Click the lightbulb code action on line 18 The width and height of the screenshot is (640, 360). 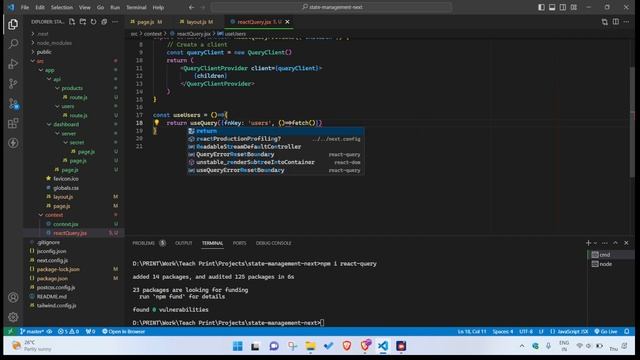[x=156, y=122]
